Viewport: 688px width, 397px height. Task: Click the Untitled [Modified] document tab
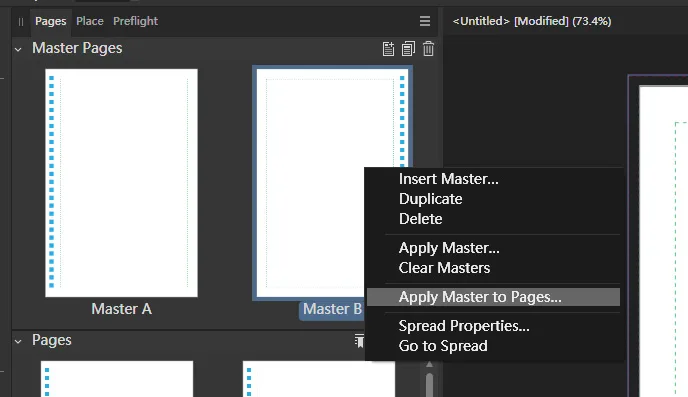pos(531,21)
